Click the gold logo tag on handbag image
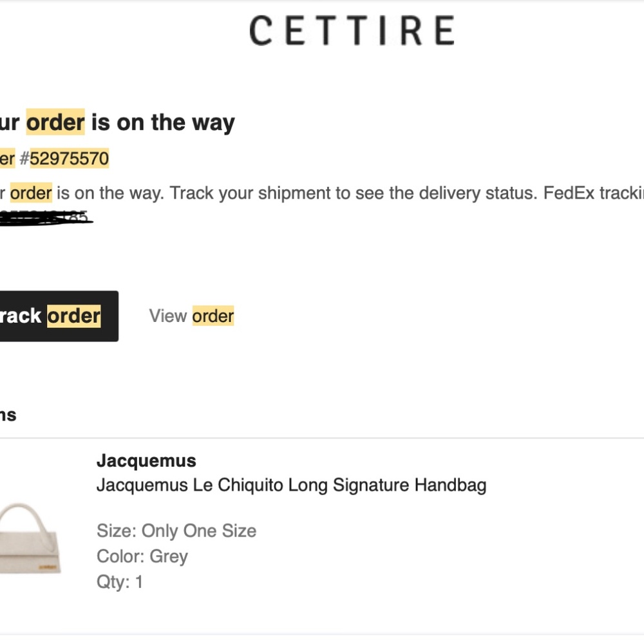Viewport: 644px width, 644px height. pos(48,567)
